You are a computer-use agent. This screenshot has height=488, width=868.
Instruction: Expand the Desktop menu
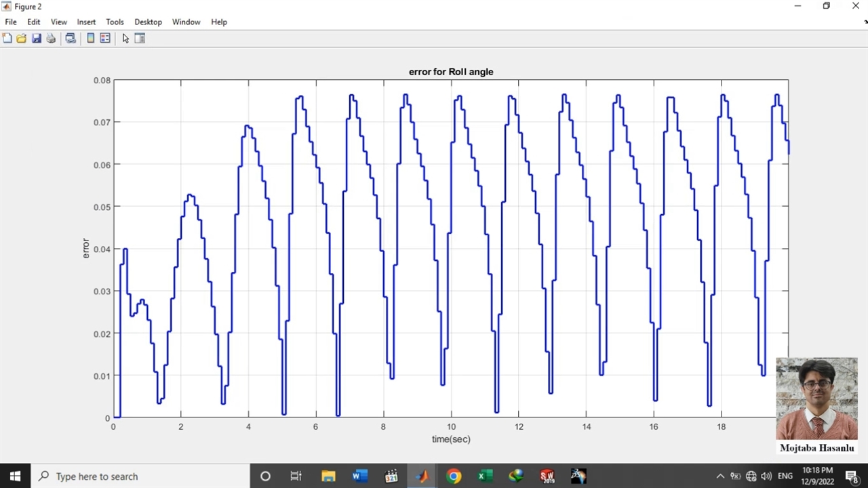click(148, 22)
